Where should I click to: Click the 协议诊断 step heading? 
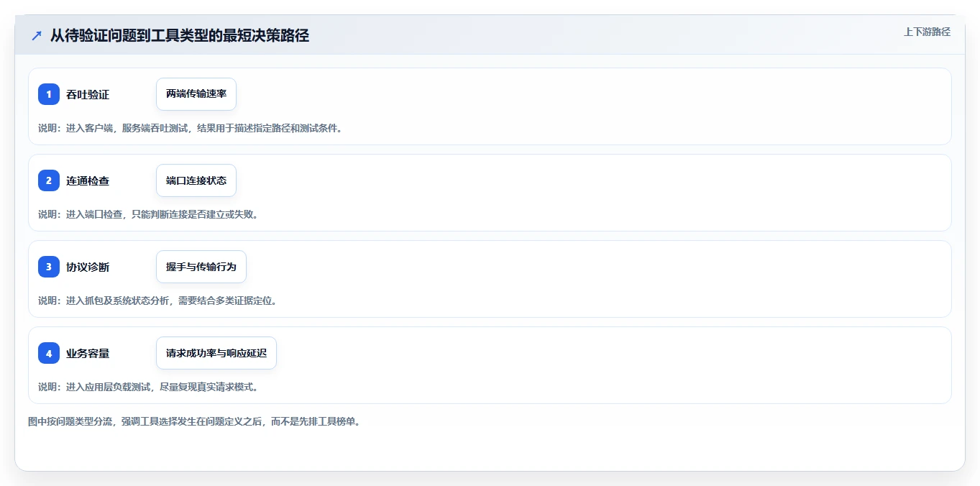click(x=88, y=267)
